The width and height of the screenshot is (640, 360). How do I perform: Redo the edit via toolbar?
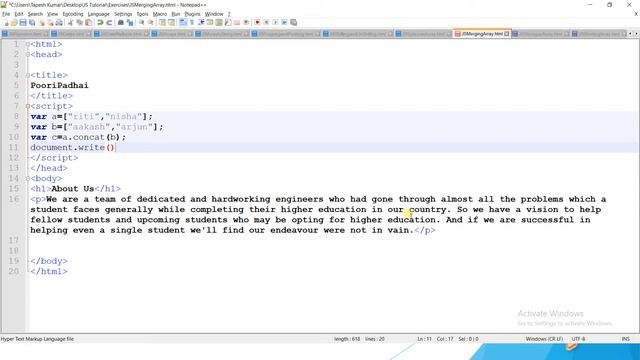coord(109,22)
